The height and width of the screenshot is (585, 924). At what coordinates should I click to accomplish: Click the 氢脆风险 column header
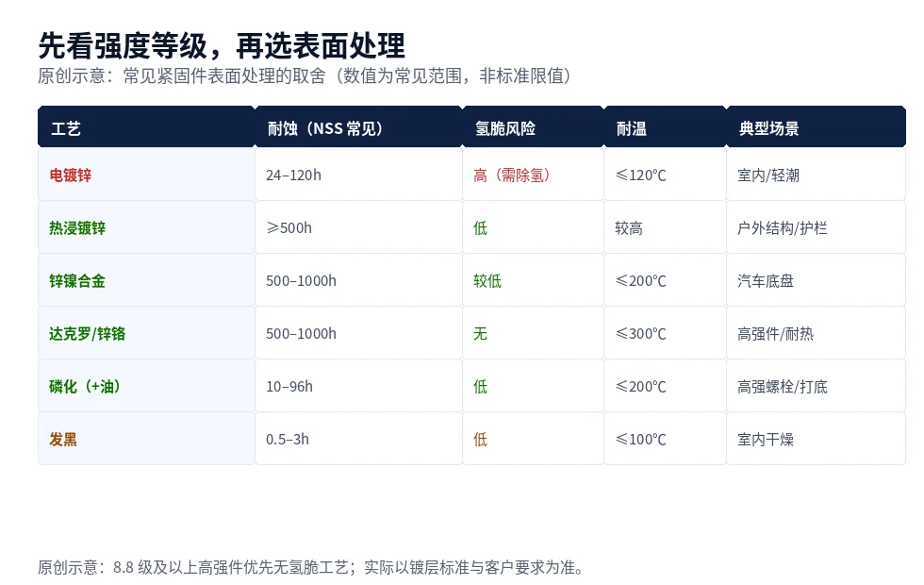click(534, 126)
